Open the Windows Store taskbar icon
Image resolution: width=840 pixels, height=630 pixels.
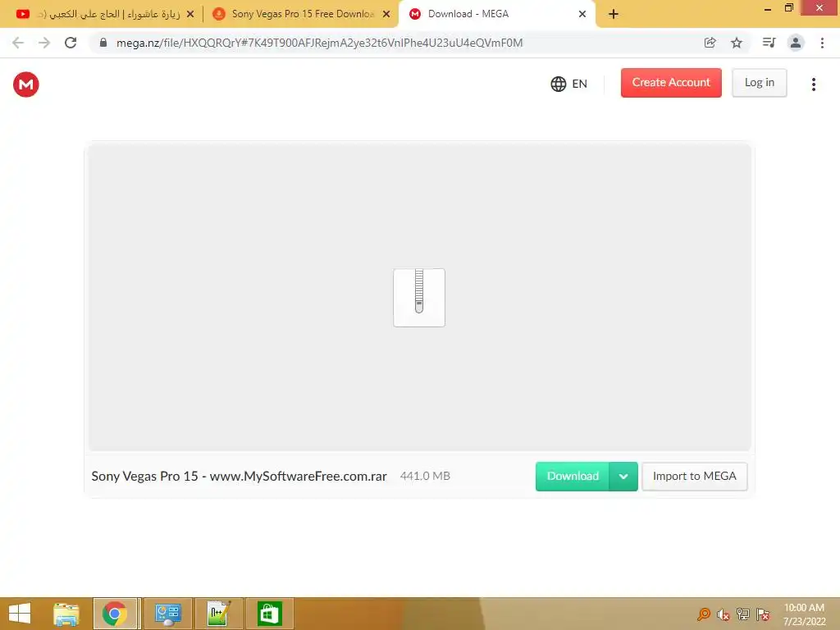(x=269, y=614)
